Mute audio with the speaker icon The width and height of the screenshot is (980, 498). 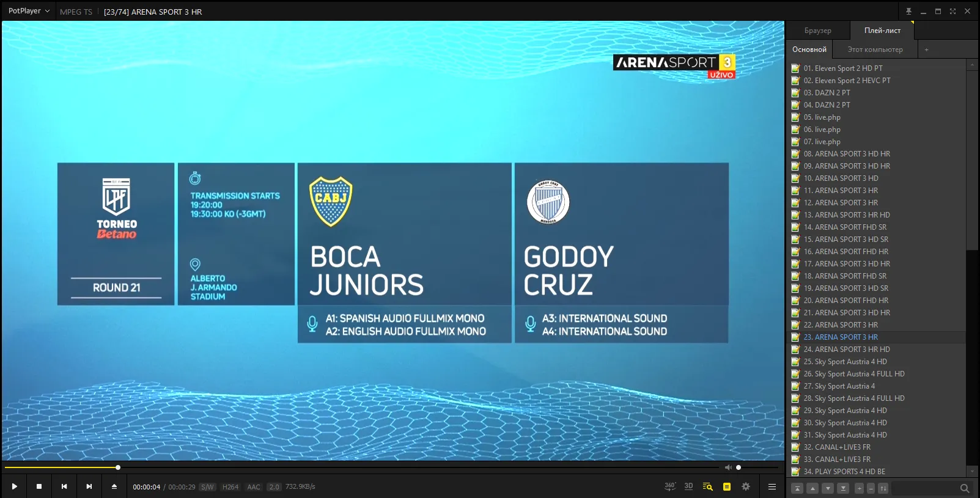728,467
